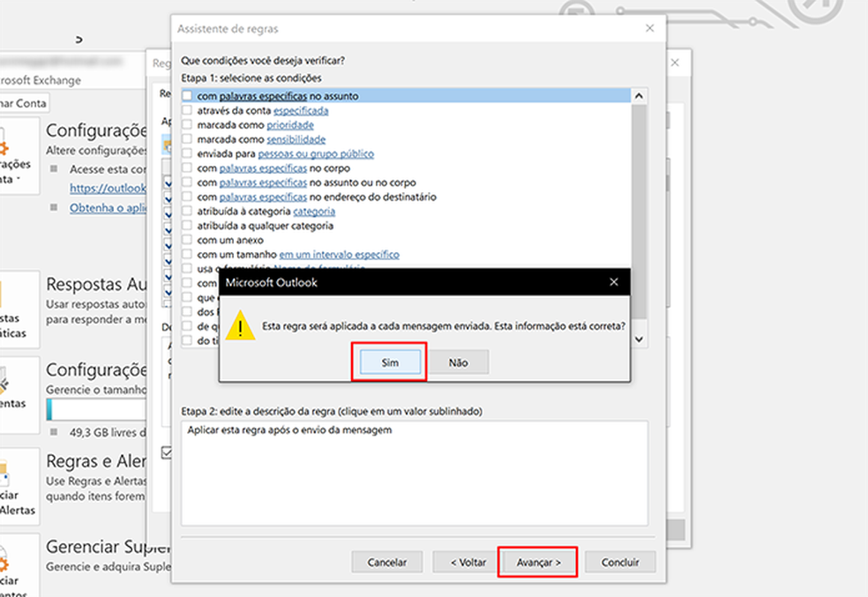Open 'em um intervalo específico' link
The image size is (868, 597).
[x=340, y=255]
